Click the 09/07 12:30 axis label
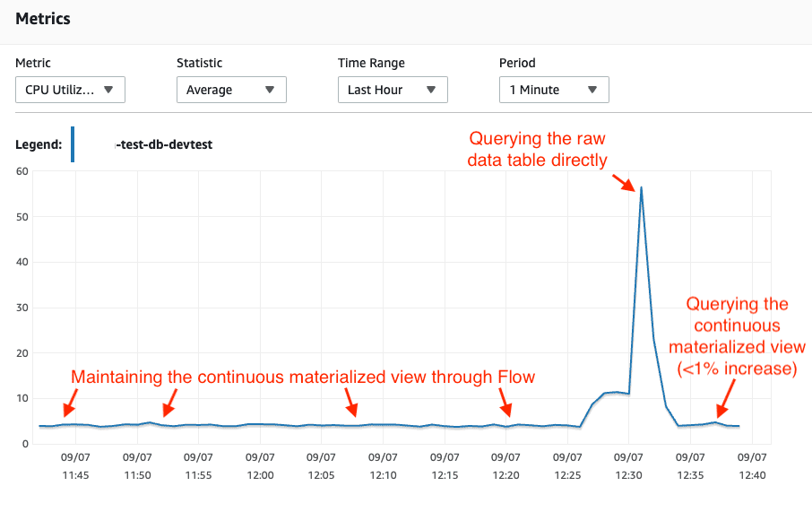 pyautogui.click(x=628, y=466)
